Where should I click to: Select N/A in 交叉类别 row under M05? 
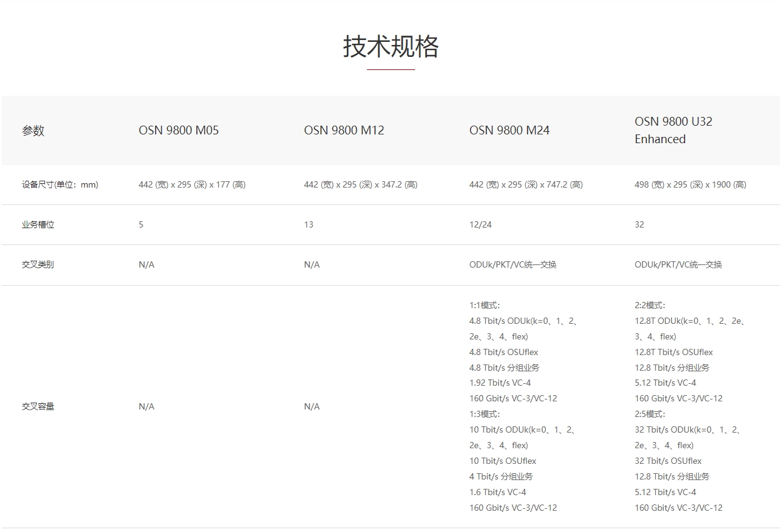(x=146, y=264)
